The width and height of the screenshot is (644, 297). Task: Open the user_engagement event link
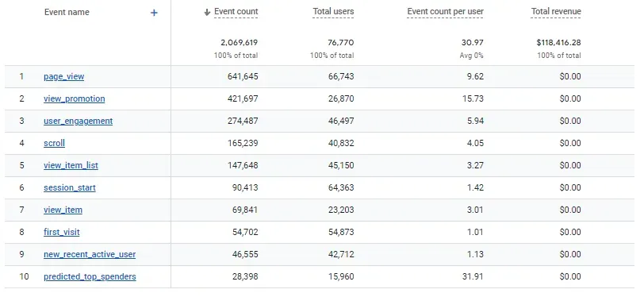78,121
